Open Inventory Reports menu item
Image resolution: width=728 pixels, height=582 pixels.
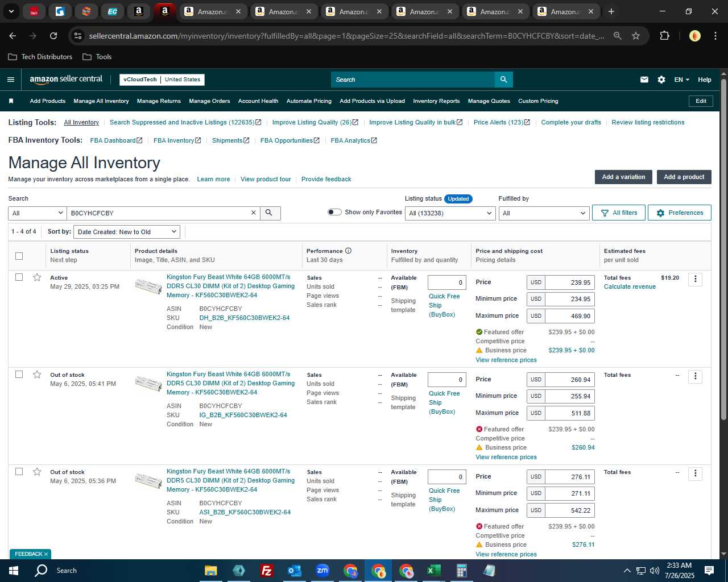pyautogui.click(x=436, y=101)
